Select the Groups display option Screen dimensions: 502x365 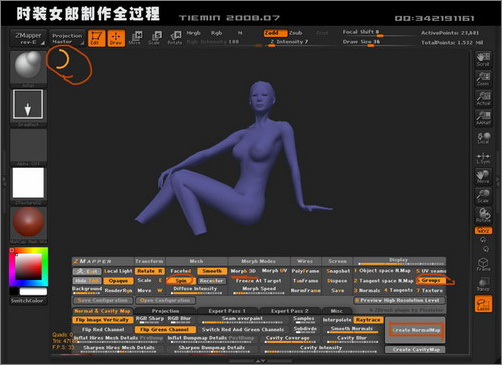(x=431, y=280)
